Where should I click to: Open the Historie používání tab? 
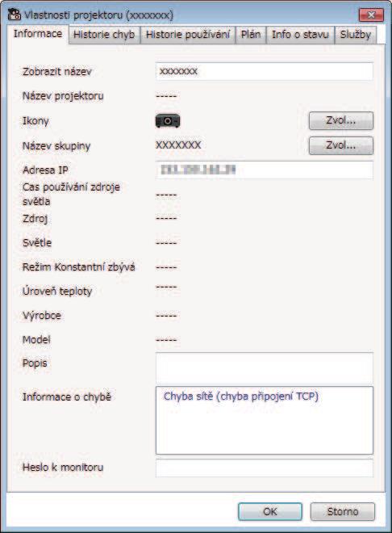pos(188,35)
